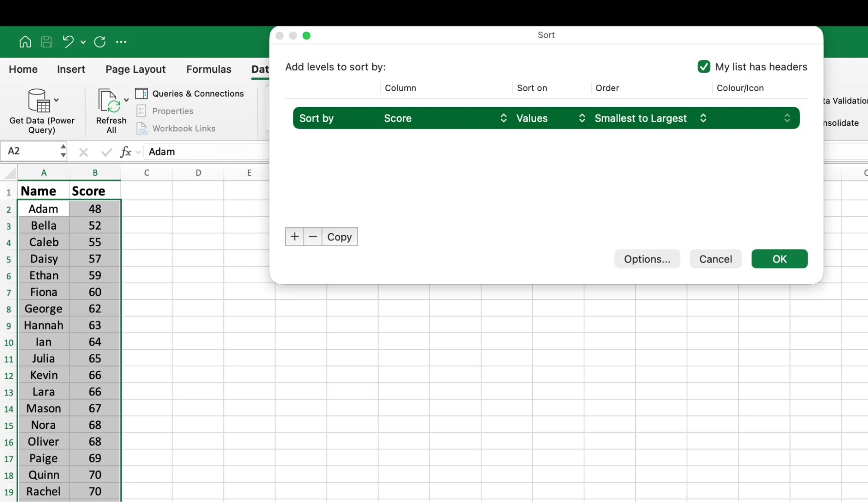The image size is (868, 502).
Task: Click the score cell with 59
Action: click(95, 275)
